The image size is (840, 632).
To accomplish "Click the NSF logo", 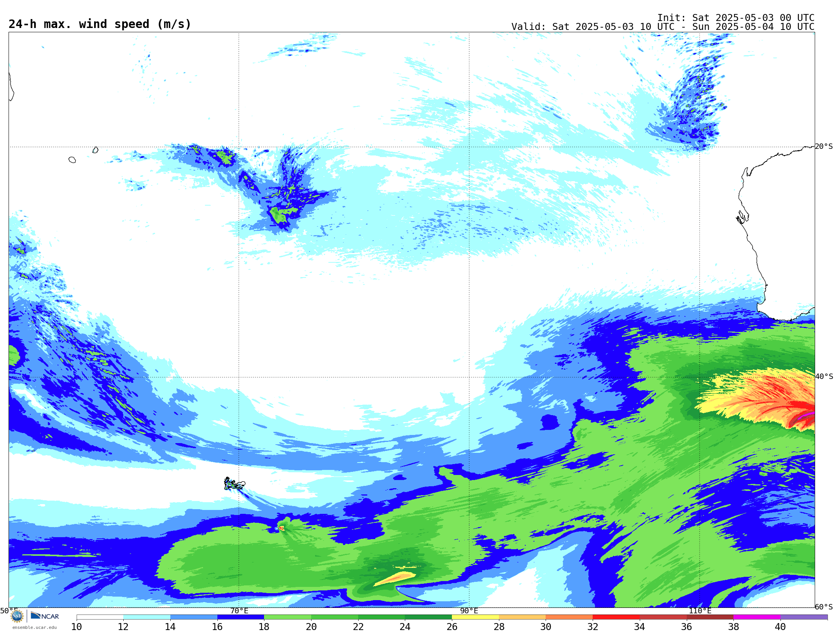I will (17, 616).
